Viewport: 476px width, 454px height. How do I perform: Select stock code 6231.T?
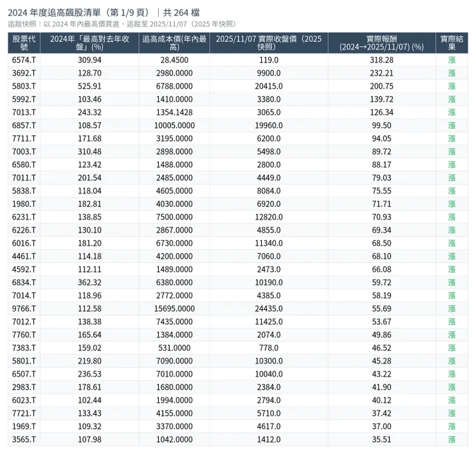click(24, 217)
